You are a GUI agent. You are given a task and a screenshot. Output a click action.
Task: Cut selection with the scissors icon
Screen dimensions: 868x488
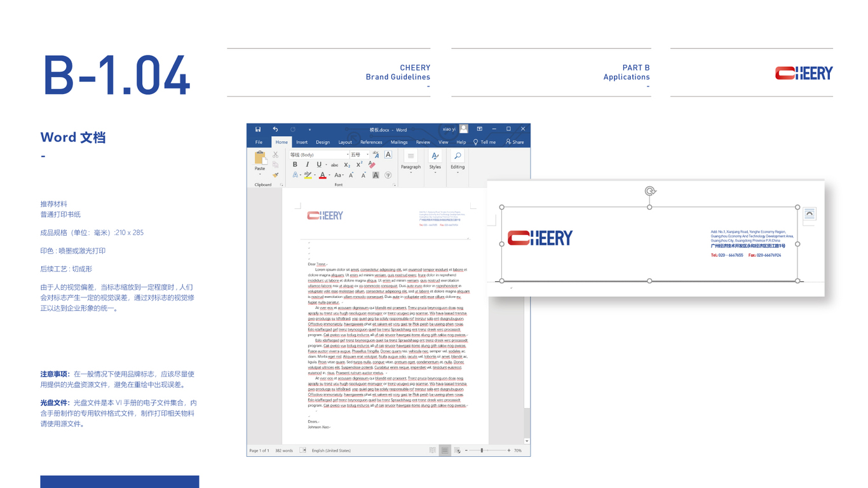pyautogui.click(x=275, y=154)
